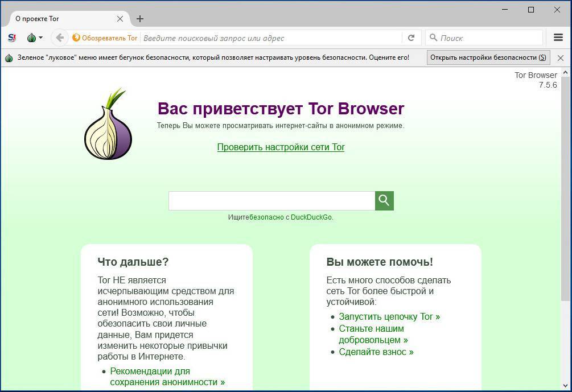The height and width of the screenshot is (392, 572).
Task: Dismiss the security slider notification bar
Action: [x=561, y=57]
